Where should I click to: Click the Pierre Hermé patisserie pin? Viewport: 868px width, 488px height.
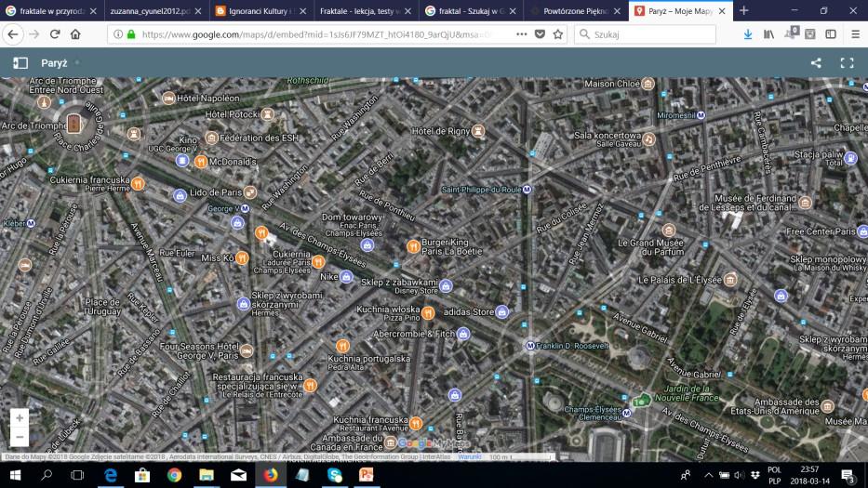[x=138, y=183]
